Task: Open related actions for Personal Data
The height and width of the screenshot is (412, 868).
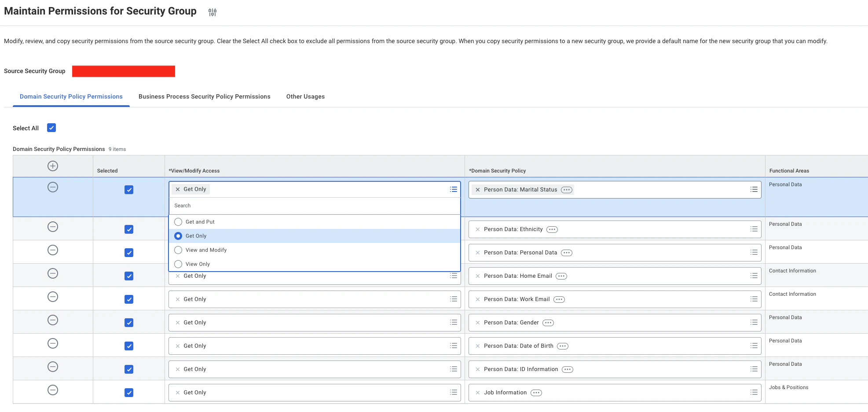Action: (567, 253)
